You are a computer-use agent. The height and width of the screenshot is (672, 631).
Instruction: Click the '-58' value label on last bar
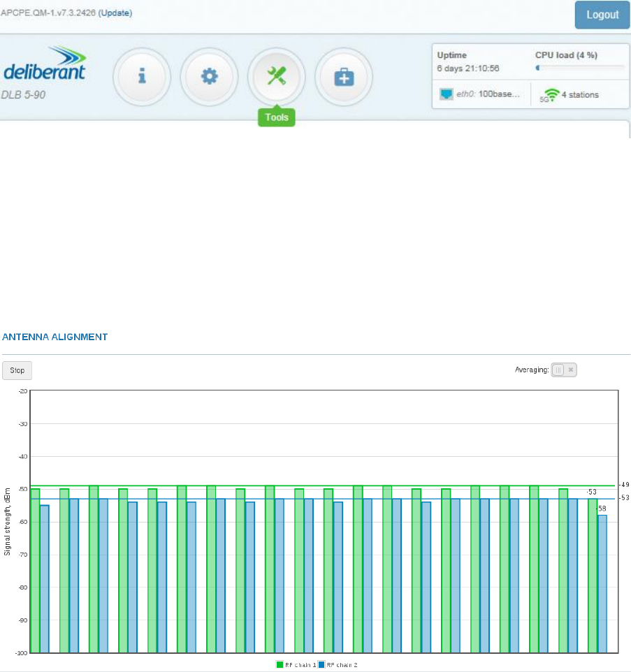tap(602, 509)
